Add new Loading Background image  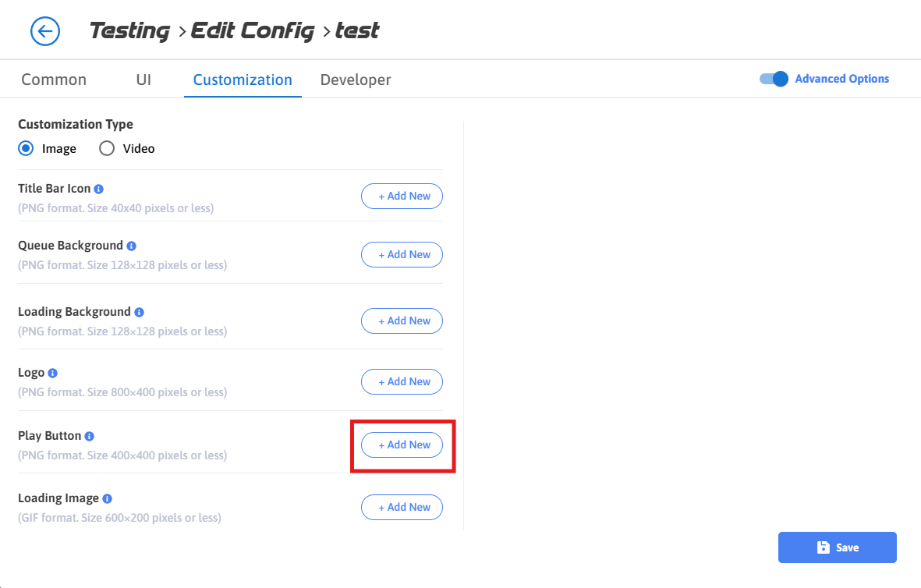point(402,321)
